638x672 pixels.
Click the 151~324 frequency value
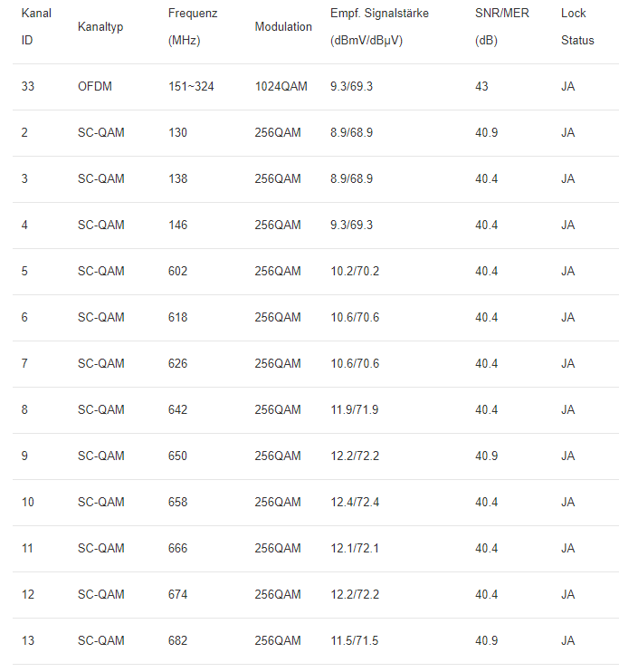(x=191, y=86)
